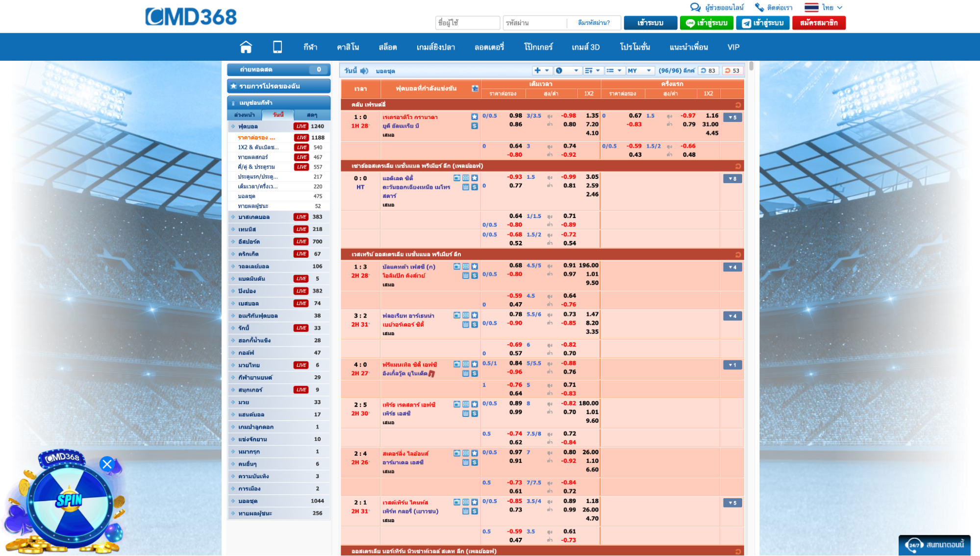The image size is (980, 556).
Task: Click the phone contact icon ติดต่อเรา
Action: point(759,7)
